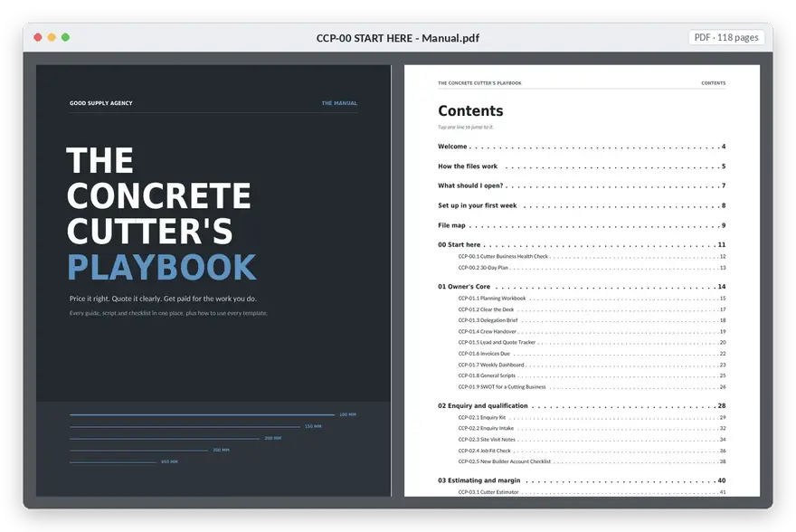This screenshot has width=796, height=532.
Task: Click the window title CCP-00 START HERE - Manual.pdf
Action: 397,38
